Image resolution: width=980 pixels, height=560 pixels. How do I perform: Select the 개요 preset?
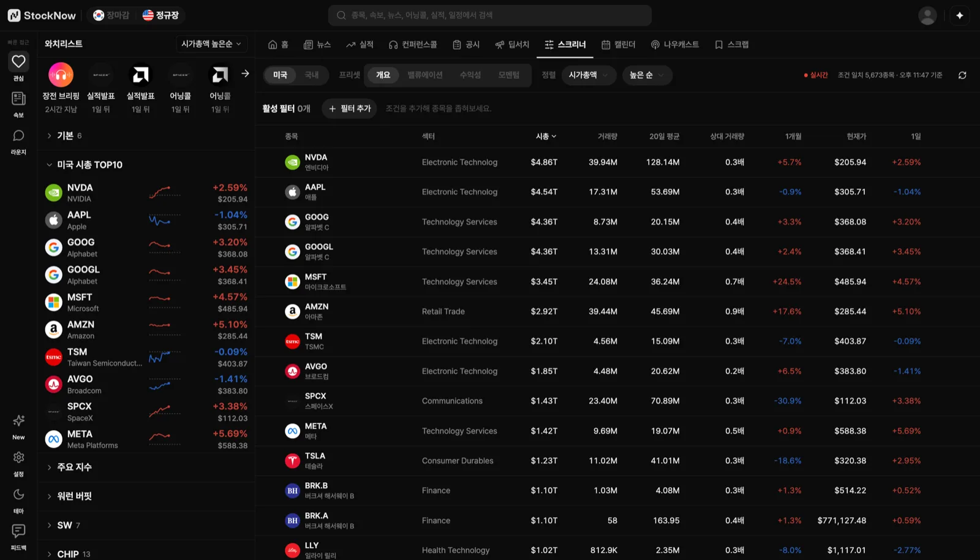pos(383,75)
